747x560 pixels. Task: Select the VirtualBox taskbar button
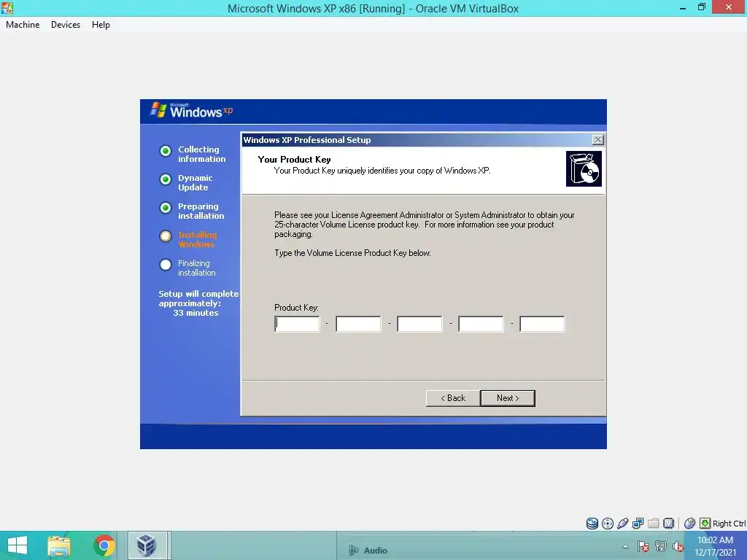point(147,545)
